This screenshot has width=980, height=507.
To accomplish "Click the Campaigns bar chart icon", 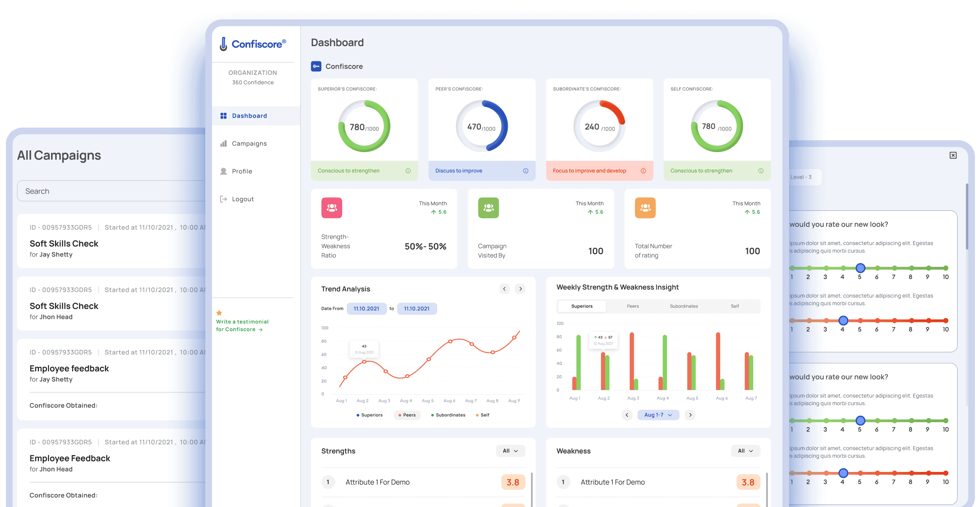I will click(x=223, y=144).
